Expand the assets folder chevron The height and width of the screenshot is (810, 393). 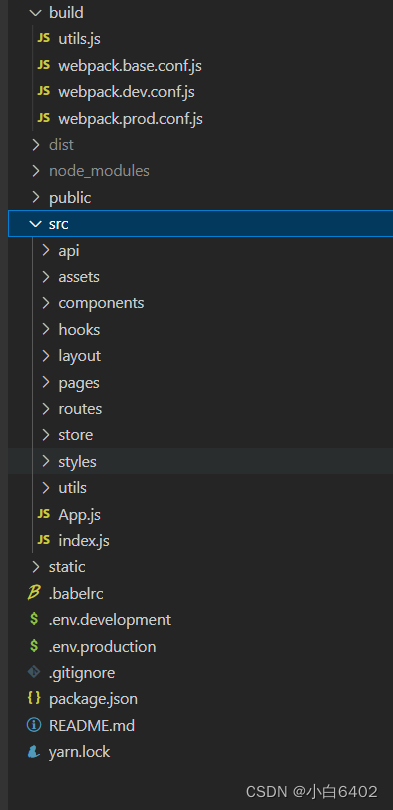pos(46,277)
